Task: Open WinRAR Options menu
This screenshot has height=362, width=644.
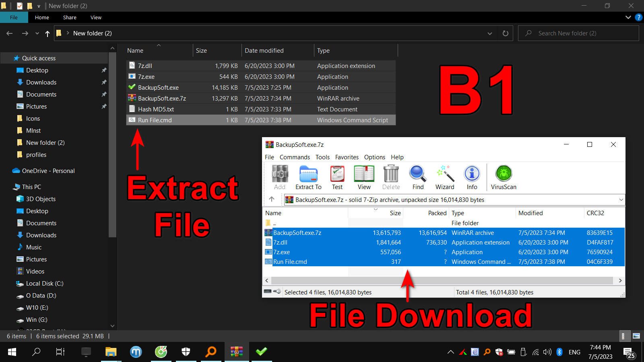Action: [x=374, y=157]
